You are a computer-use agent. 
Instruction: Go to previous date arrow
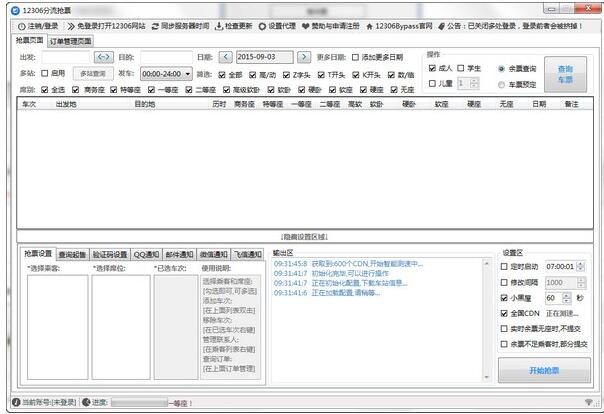pyautogui.click(x=226, y=57)
